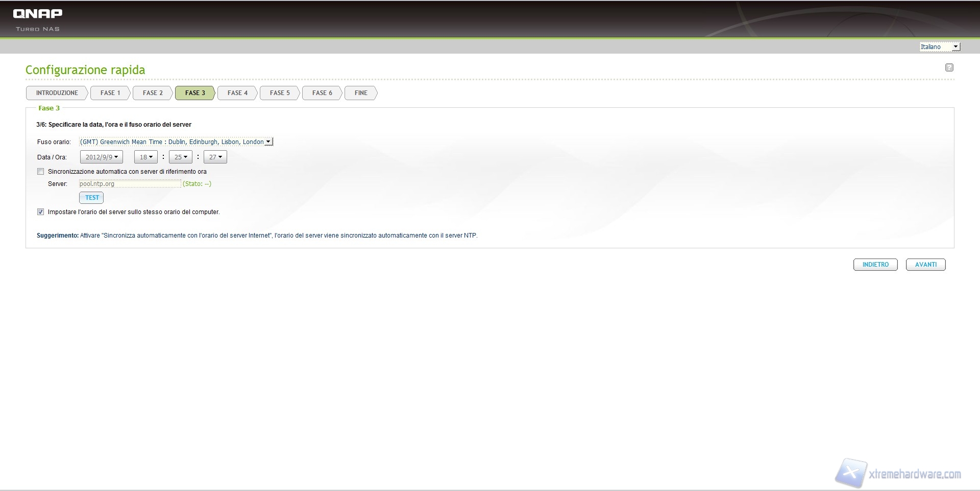Screen dimensions: 980x491
Task: Click the help question mark icon
Action: (949, 67)
